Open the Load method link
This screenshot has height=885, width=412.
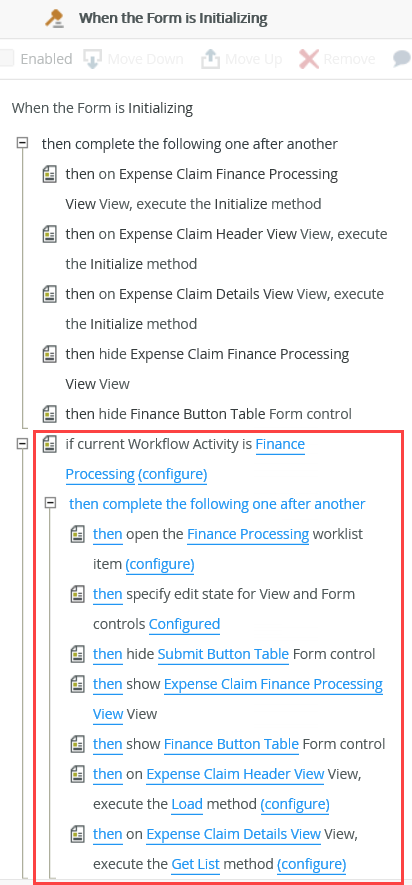tap(187, 804)
